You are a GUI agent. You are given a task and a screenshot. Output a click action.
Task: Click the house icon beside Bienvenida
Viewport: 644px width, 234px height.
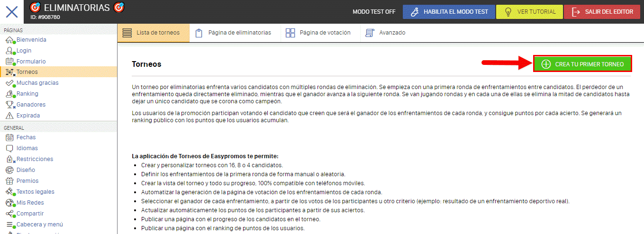(9, 40)
